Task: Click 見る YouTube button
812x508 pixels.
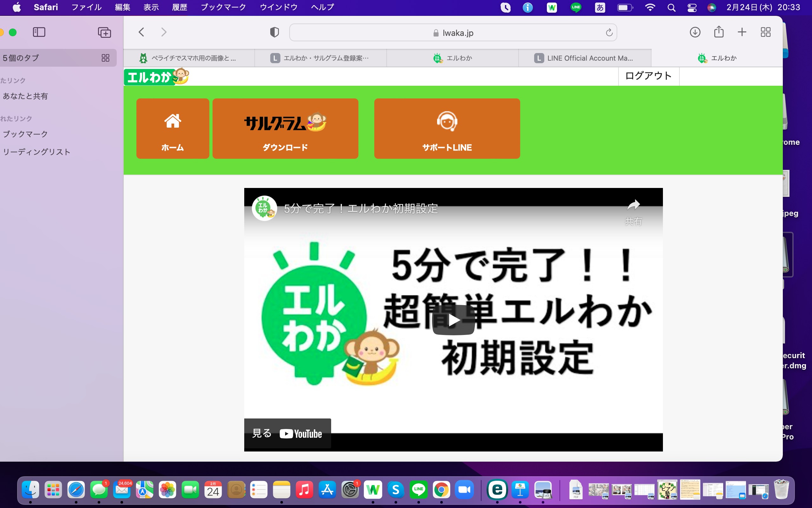Action: pyautogui.click(x=288, y=433)
